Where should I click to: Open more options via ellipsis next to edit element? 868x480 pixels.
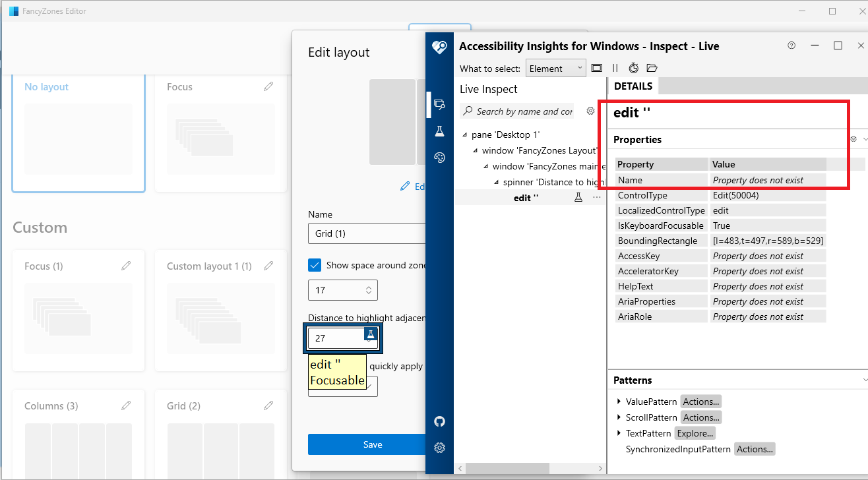(x=596, y=196)
